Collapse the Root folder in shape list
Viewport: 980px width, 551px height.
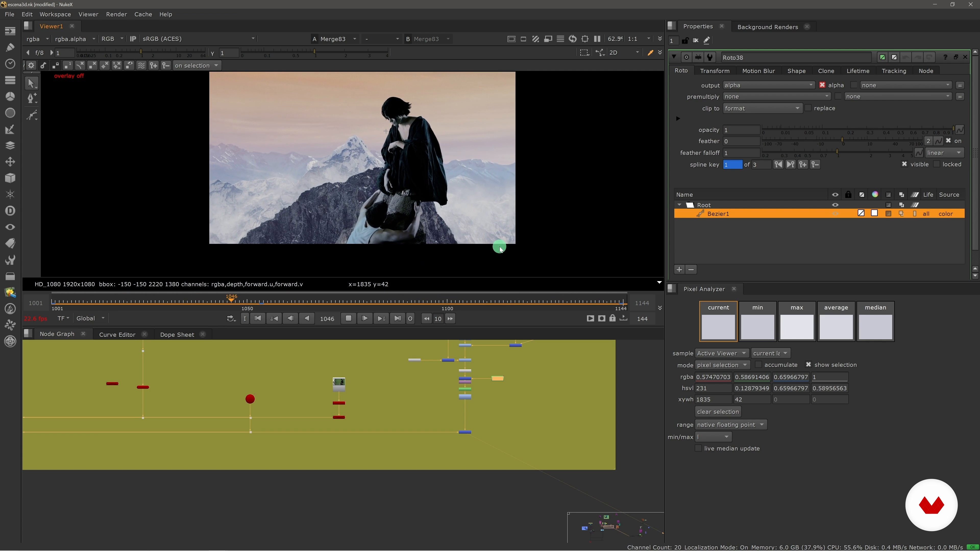(x=679, y=205)
